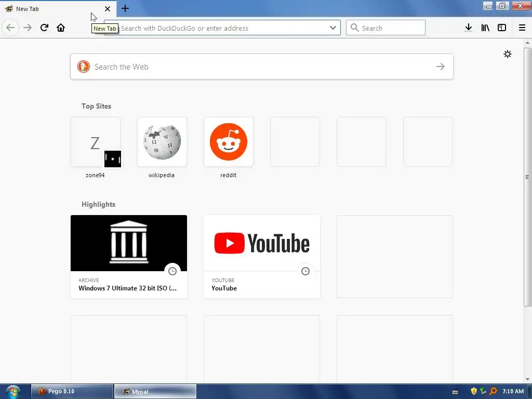The image size is (532, 399).
Task: Click Windows 7 Ultimate 32 bit ISO title
Action: (x=128, y=288)
